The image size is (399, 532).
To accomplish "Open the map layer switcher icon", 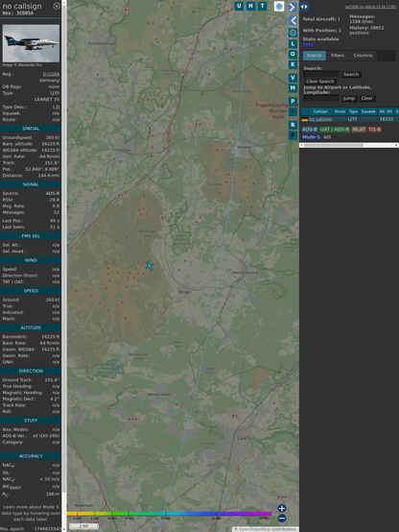I will (x=279, y=6).
